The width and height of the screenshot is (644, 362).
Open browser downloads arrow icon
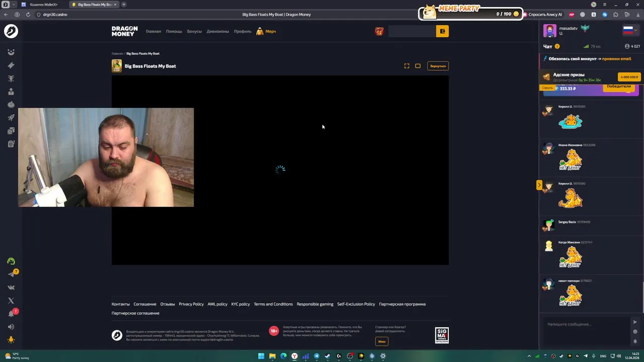(x=637, y=15)
